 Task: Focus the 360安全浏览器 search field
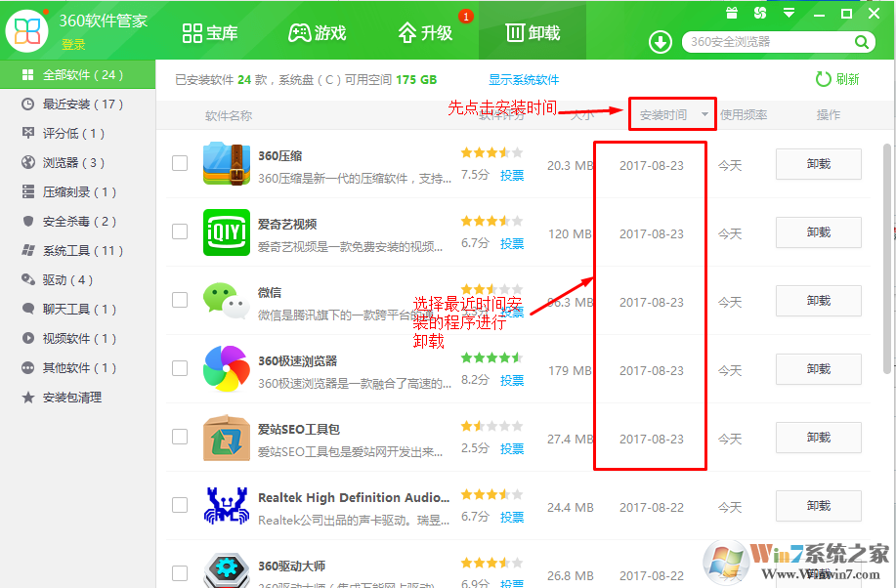[769, 42]
